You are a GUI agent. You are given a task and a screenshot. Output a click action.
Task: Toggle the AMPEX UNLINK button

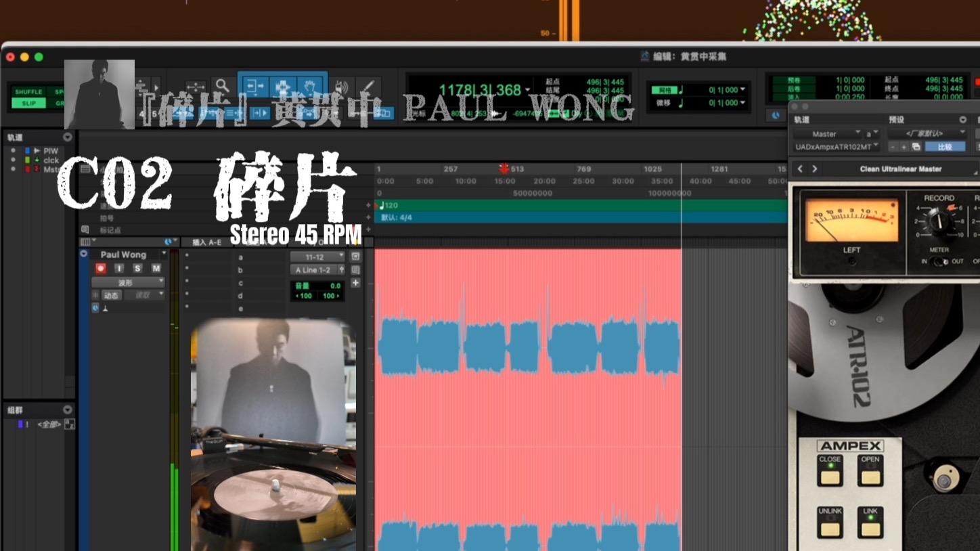[830, 523]
